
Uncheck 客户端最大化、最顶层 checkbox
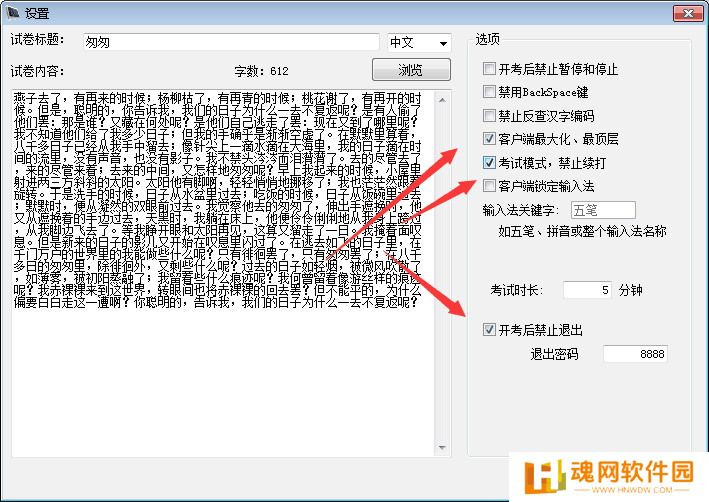489,138
